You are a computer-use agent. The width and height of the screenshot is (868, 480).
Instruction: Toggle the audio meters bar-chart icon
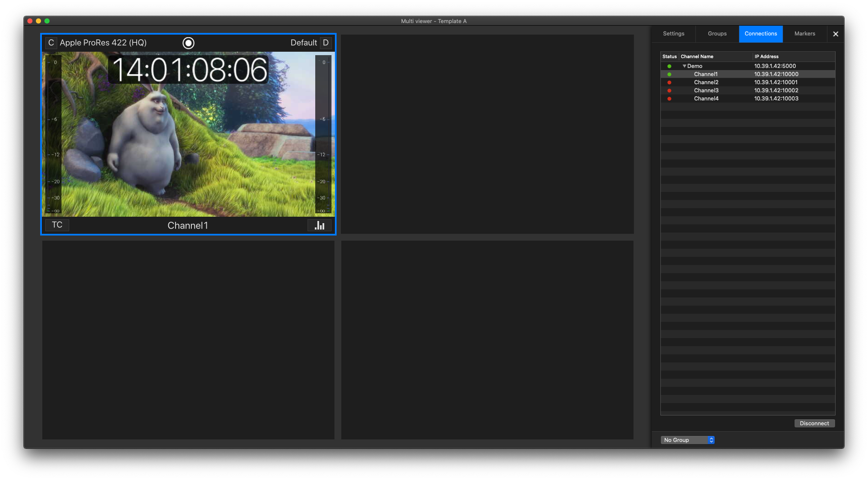coord(320,225)
